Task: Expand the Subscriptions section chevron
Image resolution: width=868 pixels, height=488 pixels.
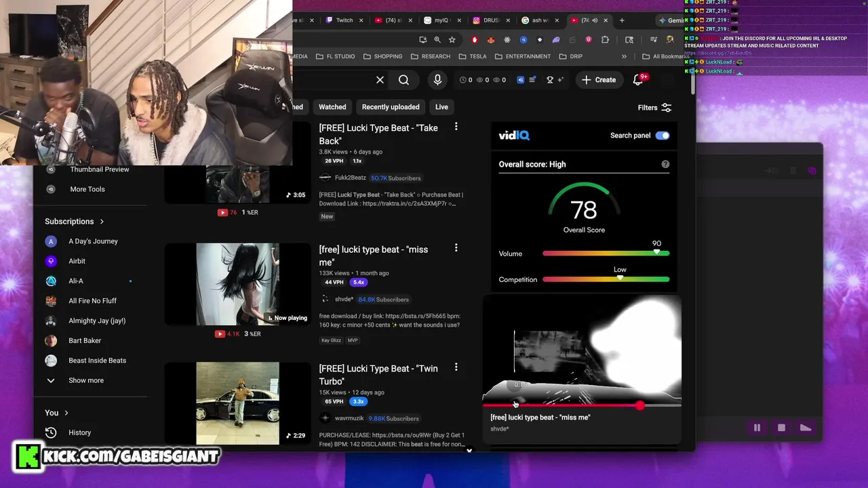Action: coord(102,222)
